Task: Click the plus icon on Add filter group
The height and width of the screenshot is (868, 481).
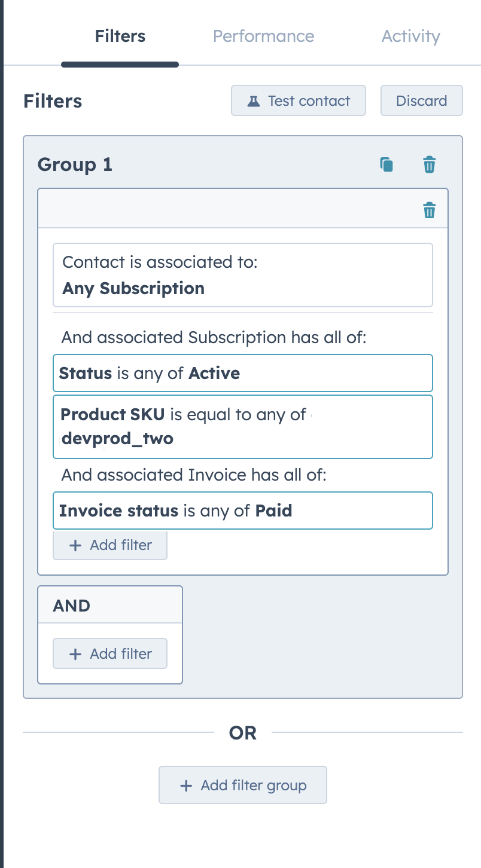Action: (x=187, y=785)
